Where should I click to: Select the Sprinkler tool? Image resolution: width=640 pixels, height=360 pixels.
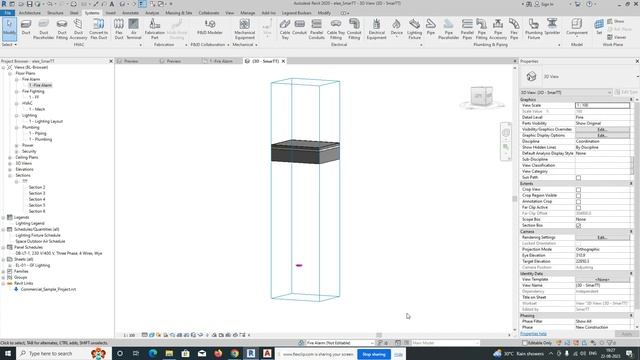click(x=552, y=27)
